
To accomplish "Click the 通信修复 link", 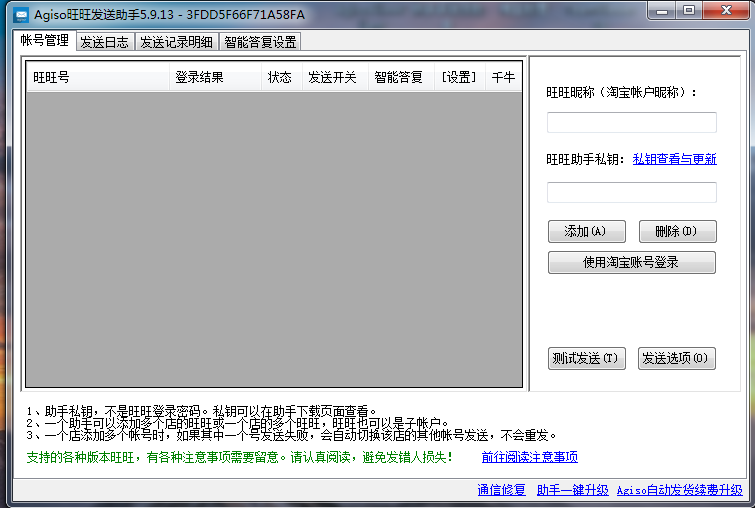I will (501, 490).
